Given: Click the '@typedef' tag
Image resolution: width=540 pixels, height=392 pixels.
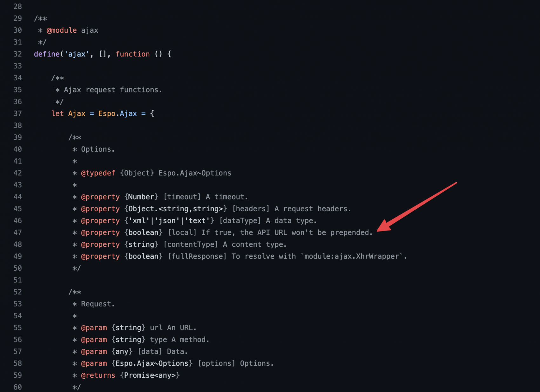Looking at the screenshot, I should [98, 173].
